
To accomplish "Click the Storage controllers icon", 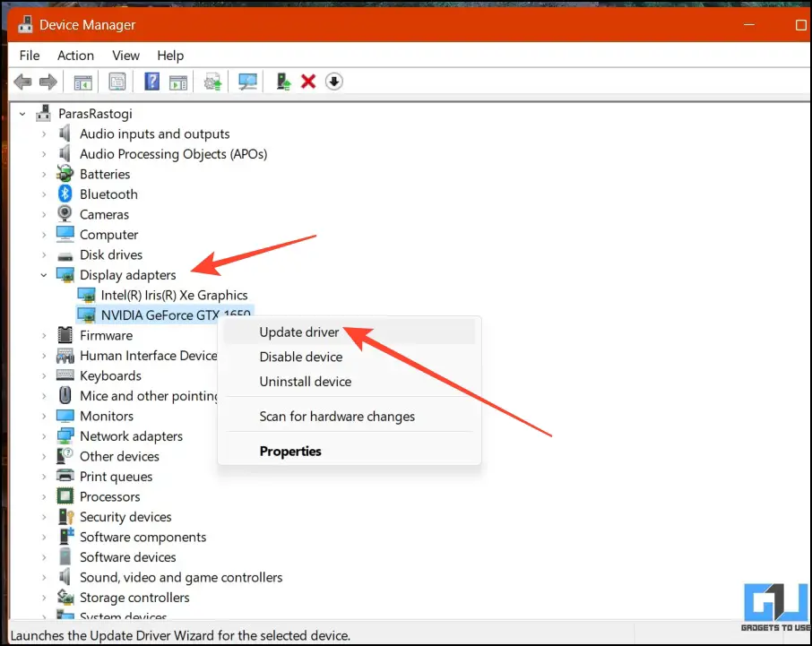I will click(65, 597).
